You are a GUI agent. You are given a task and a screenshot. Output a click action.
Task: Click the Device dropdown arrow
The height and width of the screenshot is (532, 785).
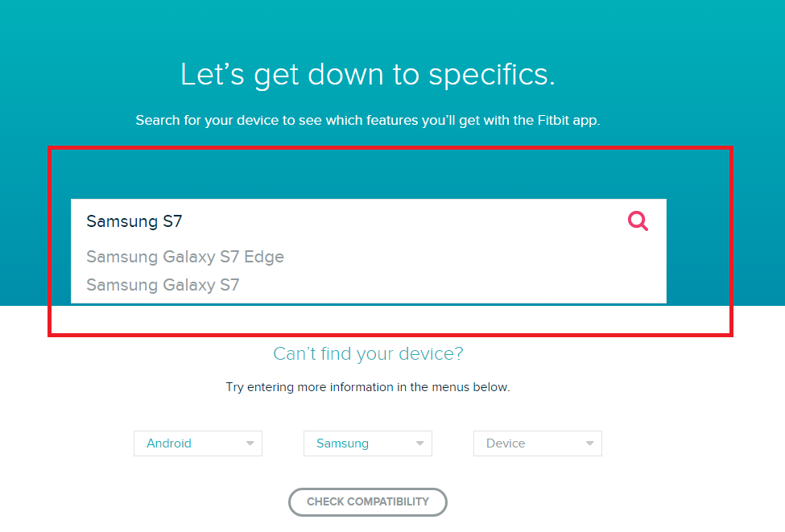point(589,443)
